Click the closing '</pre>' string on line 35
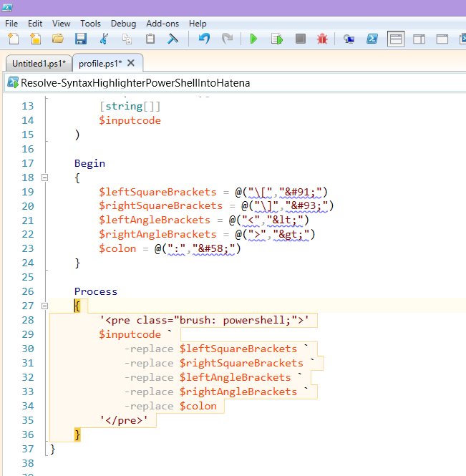This screenshot has height=476, width=466. [x=124, y=420]
